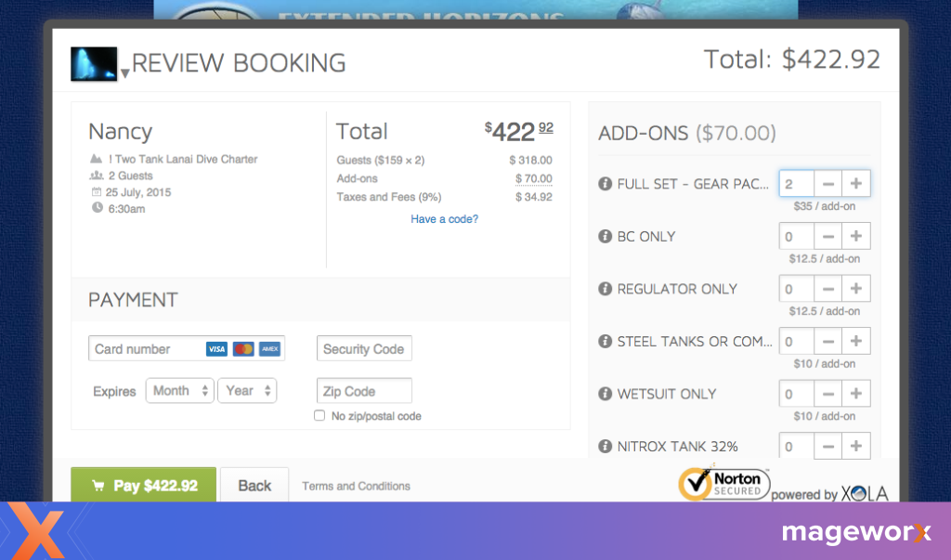Click the 2 Guests text
Image resolution: width=951 pixels, height=560 pixels.
[x=130, y=176]
